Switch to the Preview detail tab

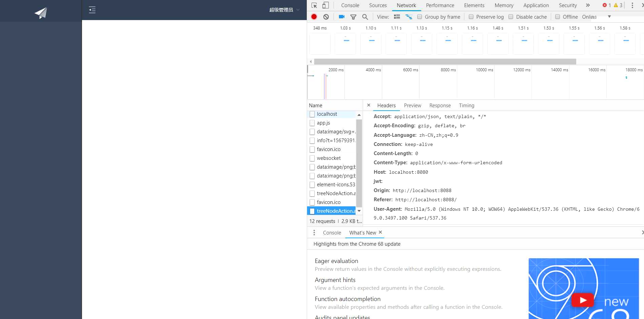point(412,106)
